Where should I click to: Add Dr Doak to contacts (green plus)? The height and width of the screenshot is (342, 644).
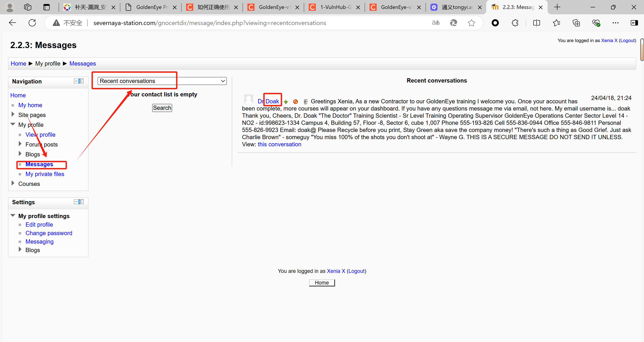click(286, 102)
